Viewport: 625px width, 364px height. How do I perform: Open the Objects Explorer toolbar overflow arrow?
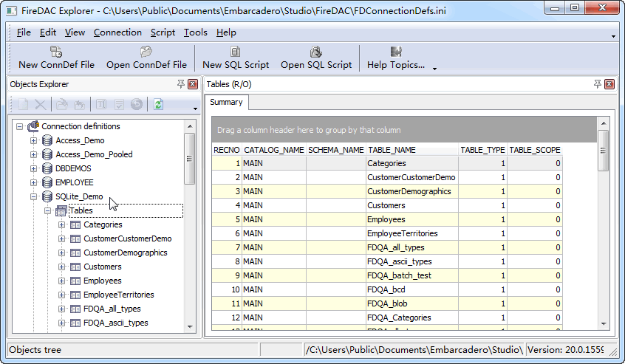tap(195, 109)
